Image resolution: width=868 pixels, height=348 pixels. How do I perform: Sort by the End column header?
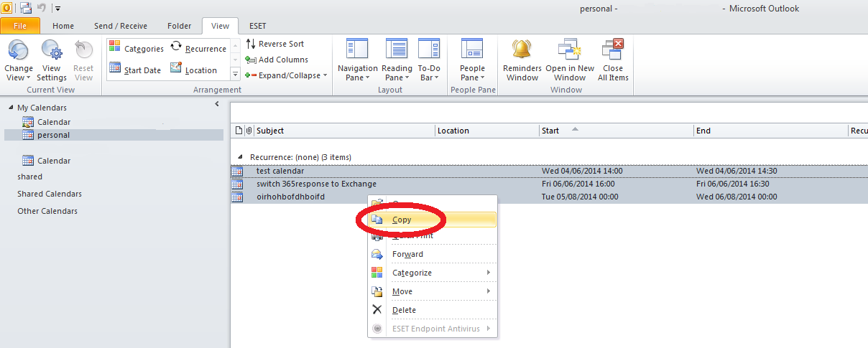point(771,131)
